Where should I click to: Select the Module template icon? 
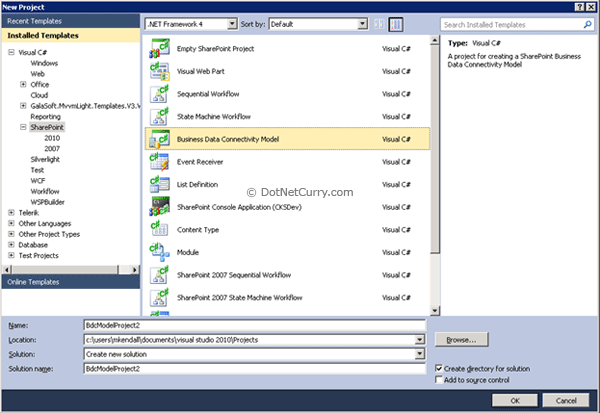click(159, 252)
